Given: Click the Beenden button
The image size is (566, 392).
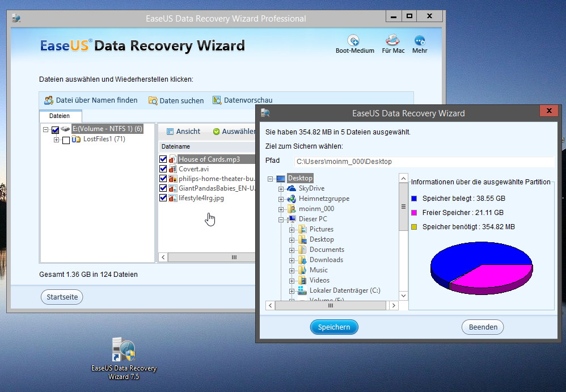Looking at the screenshot, I should (x=483, y=327).
